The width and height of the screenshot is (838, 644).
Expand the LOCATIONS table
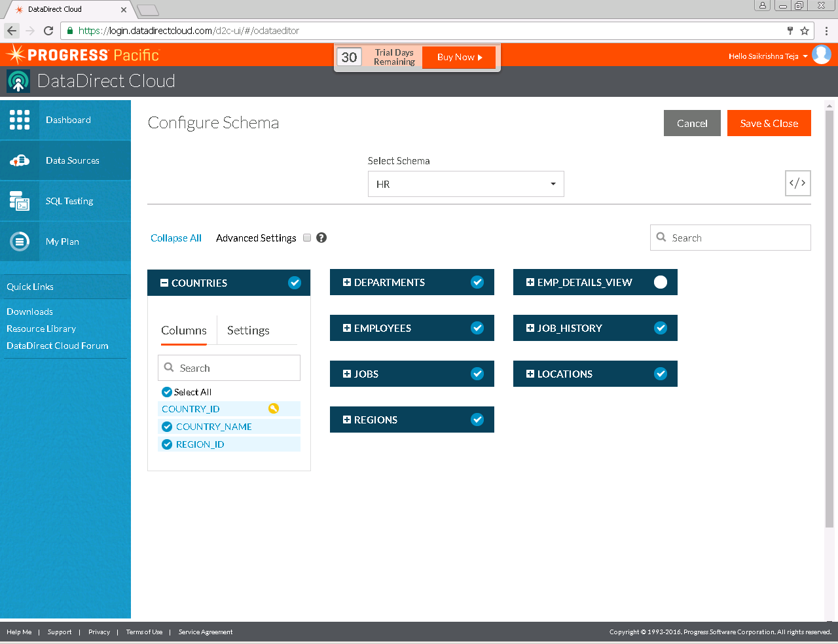(530, 374)
